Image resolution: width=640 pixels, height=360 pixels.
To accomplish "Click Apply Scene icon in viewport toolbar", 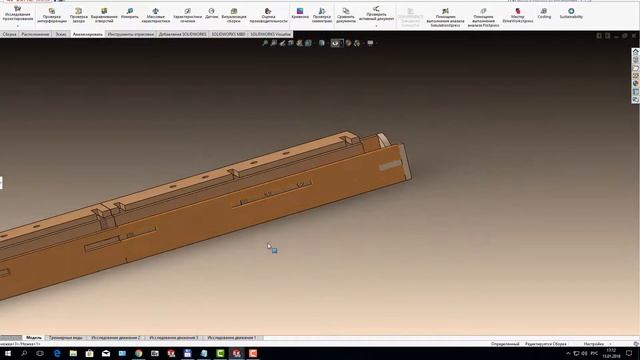I will coord(357,43).
